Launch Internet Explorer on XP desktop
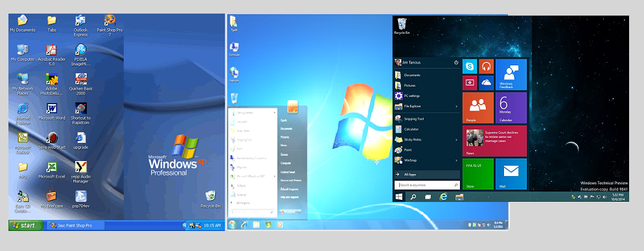This screenshot has height=251, width=644. 23,114
